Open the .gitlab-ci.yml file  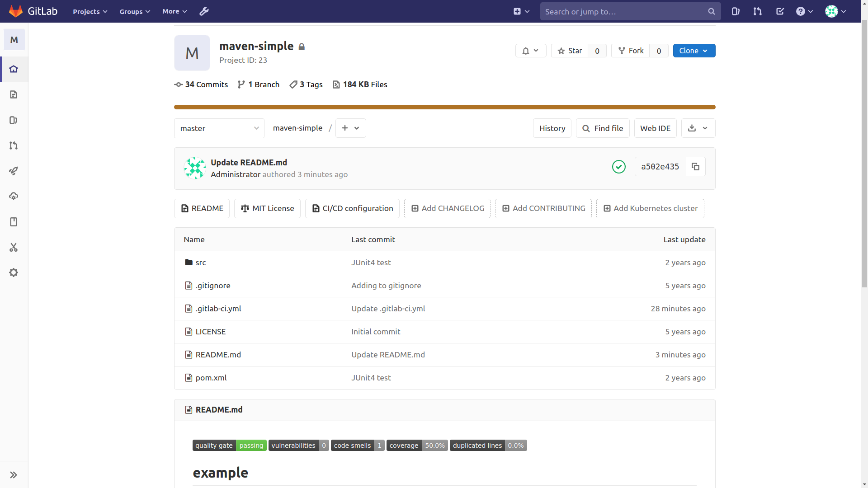[x=218, y=309]
